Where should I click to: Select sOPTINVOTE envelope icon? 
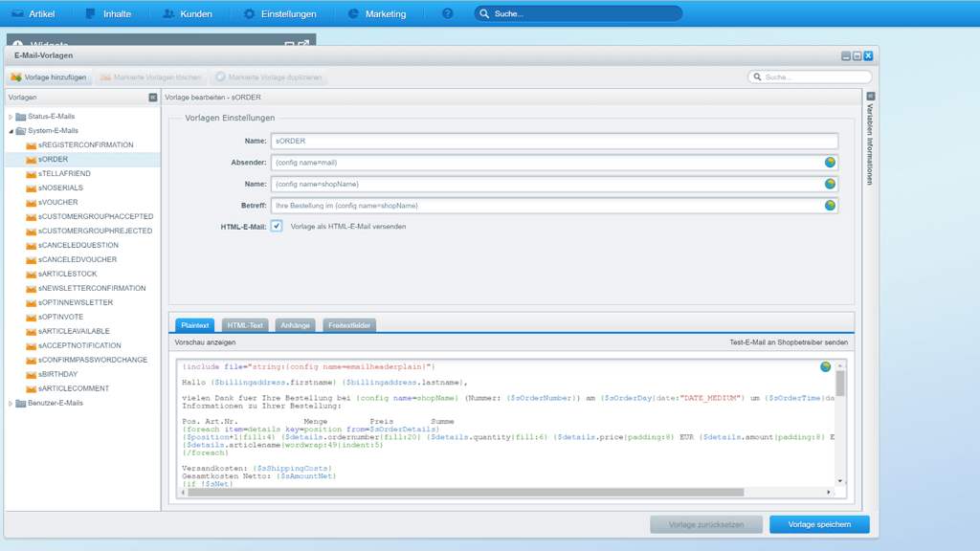tap(31, 318)
